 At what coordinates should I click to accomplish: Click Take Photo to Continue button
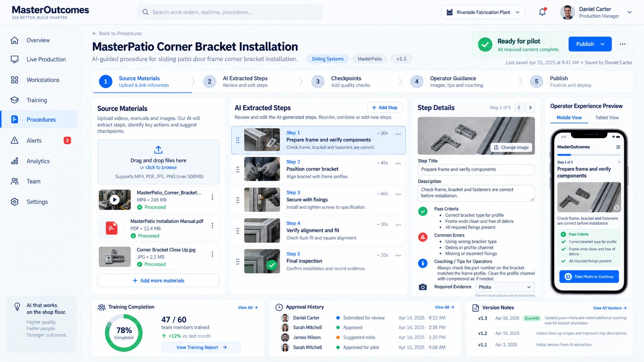tap(589, 277)
